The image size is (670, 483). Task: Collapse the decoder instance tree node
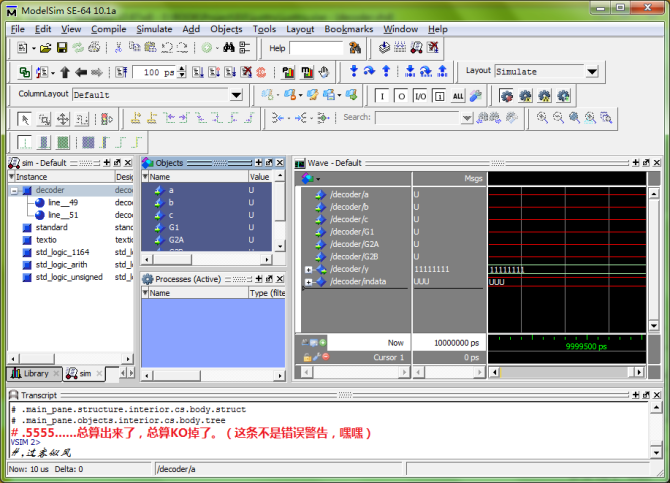14,191
